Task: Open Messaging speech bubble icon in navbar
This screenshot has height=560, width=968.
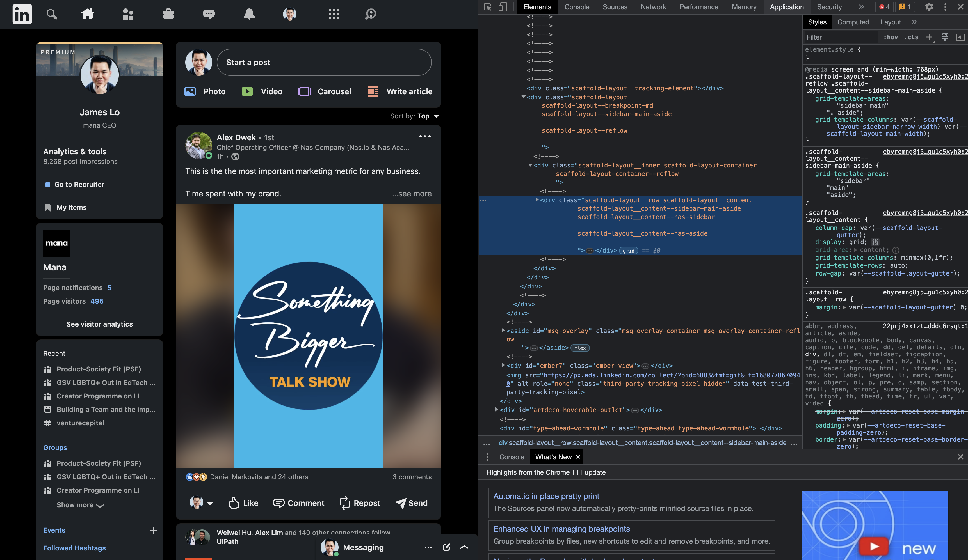Action: (x=209, y=14)
